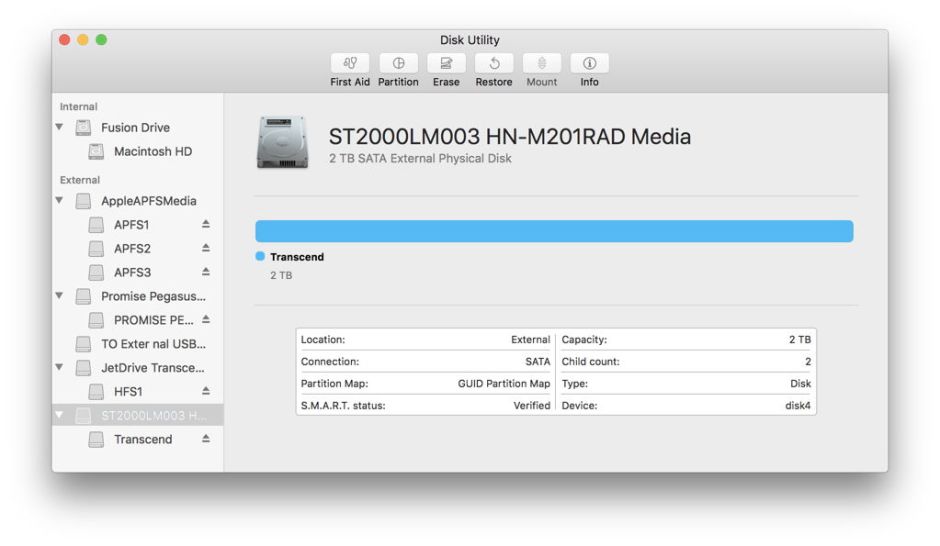940x546 pixels.
Task: Select Macintosh HD in sidebar
Action: click(x=152, y=152)
